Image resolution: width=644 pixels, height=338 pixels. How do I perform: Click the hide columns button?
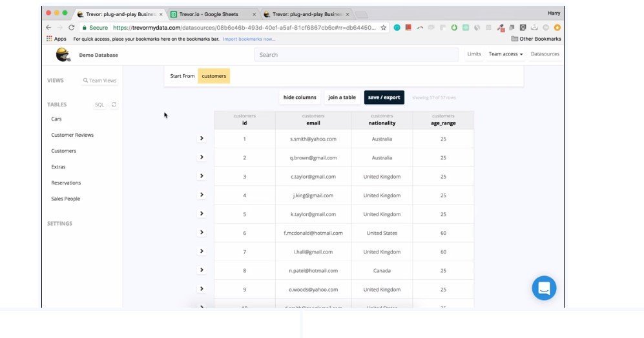300,97
